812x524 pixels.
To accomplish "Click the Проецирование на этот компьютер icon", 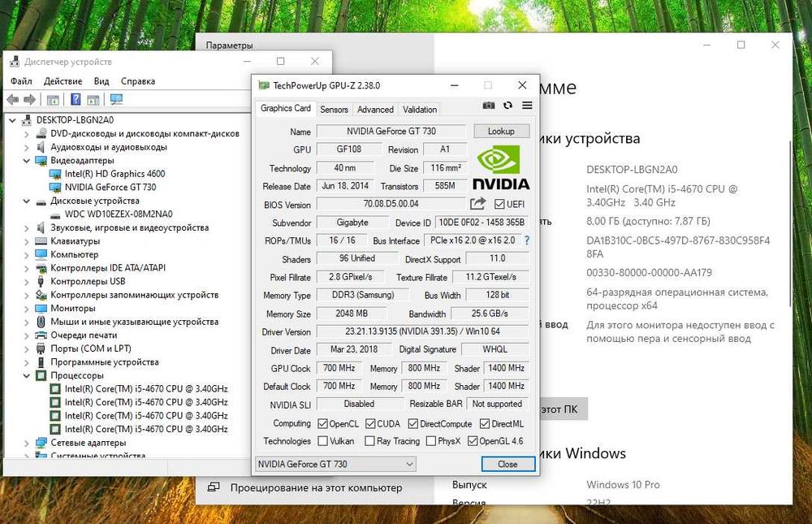I will 214,487.
